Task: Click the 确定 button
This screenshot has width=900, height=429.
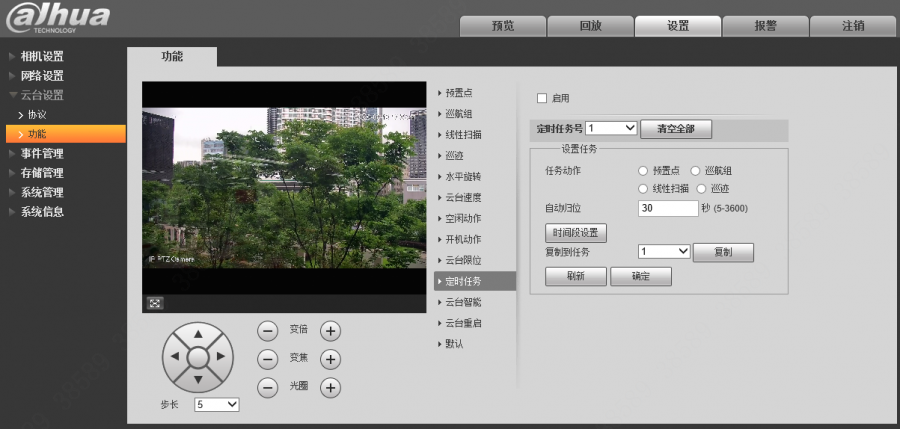Action: click(x=641, y=276)
